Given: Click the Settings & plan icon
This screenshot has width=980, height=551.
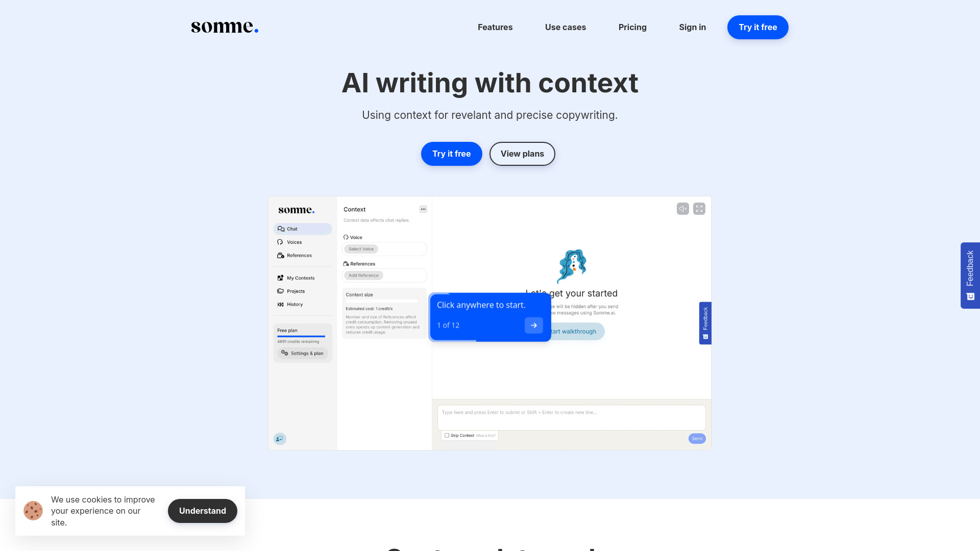Looking at the screenshot, I should click(285, 353).
